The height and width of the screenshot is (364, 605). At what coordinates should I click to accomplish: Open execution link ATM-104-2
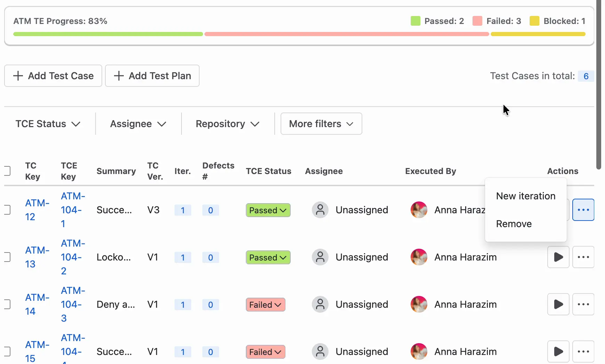click(73, 257)
